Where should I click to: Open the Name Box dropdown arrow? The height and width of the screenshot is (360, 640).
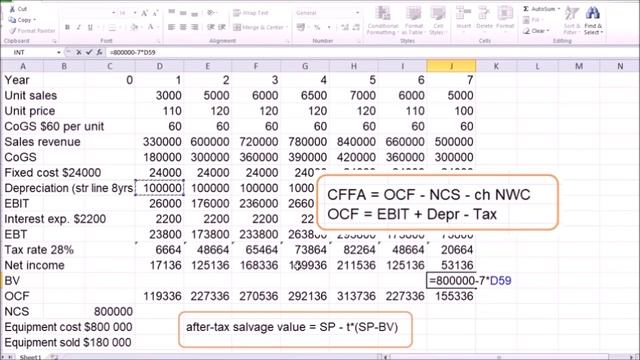(59, 52)
